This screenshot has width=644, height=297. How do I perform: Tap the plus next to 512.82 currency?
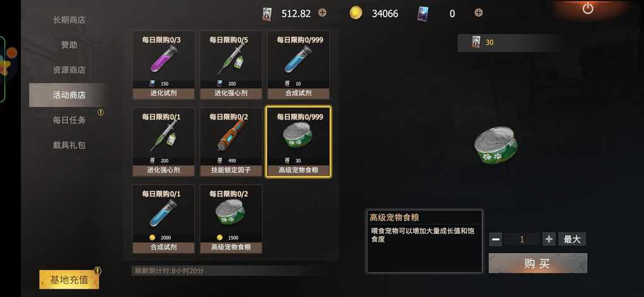click(x=323, y=13)
